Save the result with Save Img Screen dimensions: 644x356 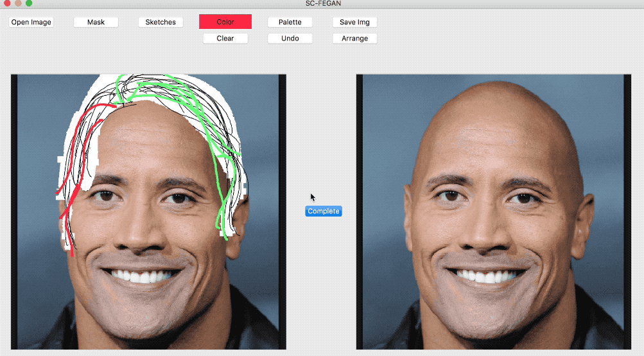[x=354, y=22]
